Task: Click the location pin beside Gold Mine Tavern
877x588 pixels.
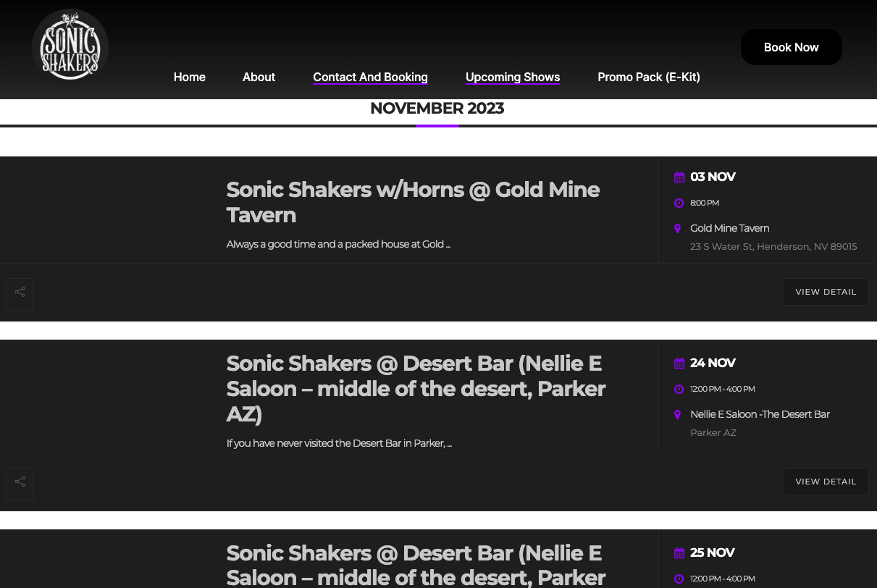Action: [678, 229]
